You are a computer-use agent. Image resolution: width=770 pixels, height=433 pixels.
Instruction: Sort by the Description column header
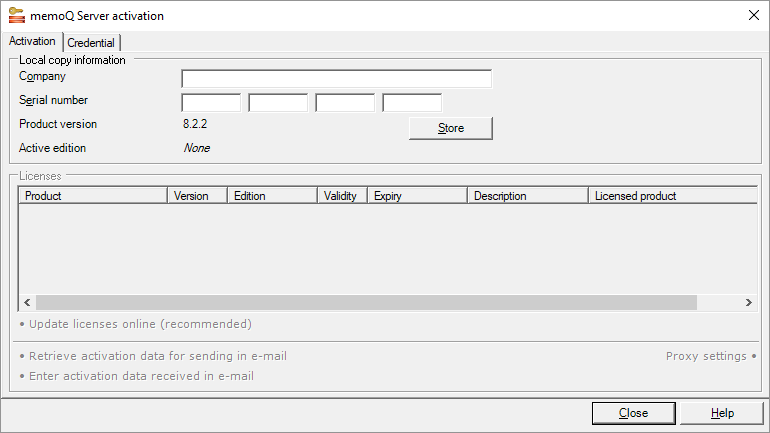[527, 196]
